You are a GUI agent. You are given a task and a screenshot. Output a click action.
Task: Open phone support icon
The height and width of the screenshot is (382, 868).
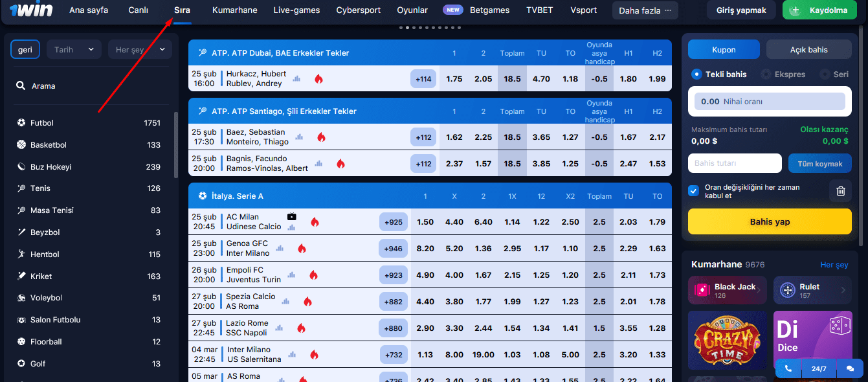[x=788, y=368]
